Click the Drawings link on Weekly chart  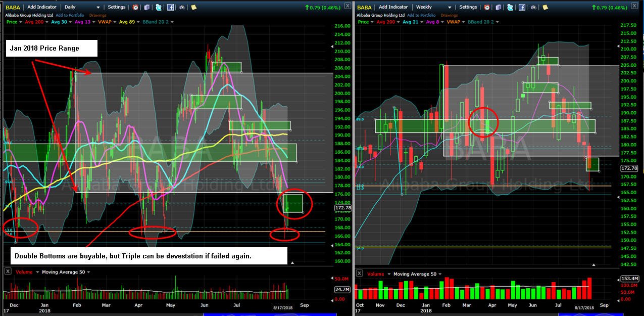449,15
